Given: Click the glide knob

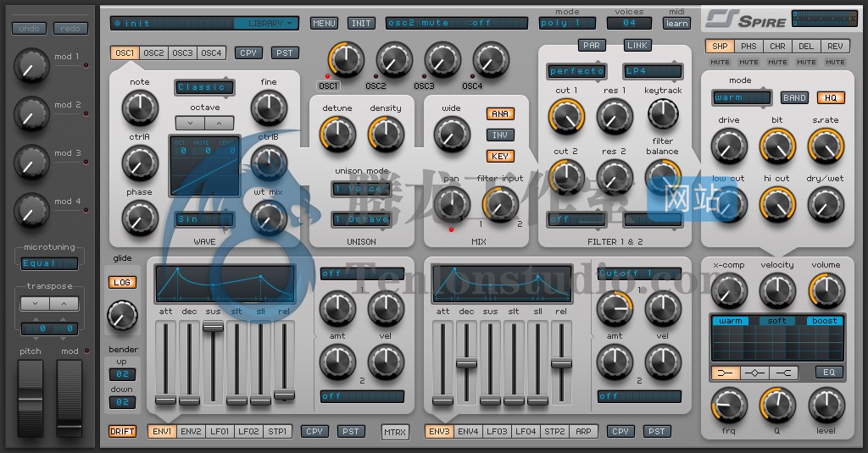Looking at the screenshot, I should point(122,315).
